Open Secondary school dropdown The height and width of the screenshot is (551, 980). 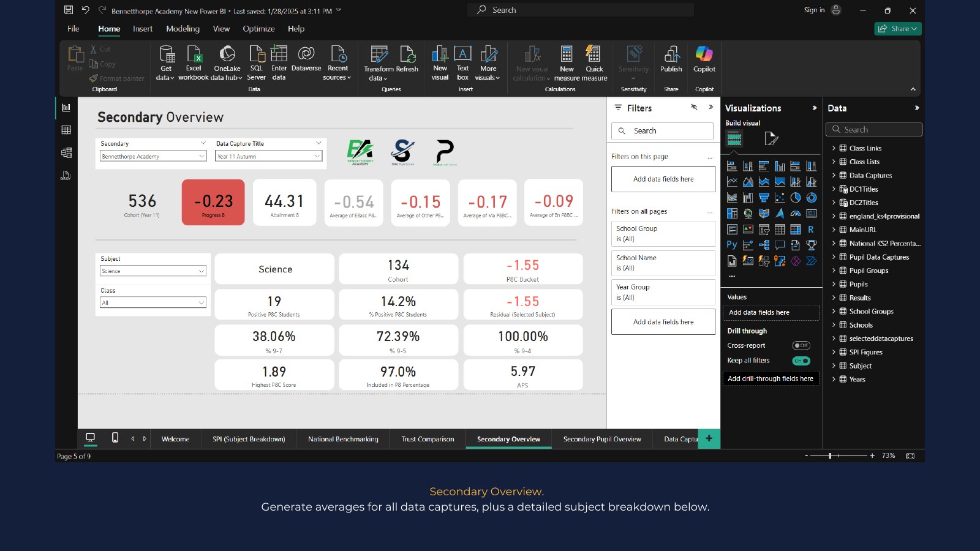coord(153,156)
